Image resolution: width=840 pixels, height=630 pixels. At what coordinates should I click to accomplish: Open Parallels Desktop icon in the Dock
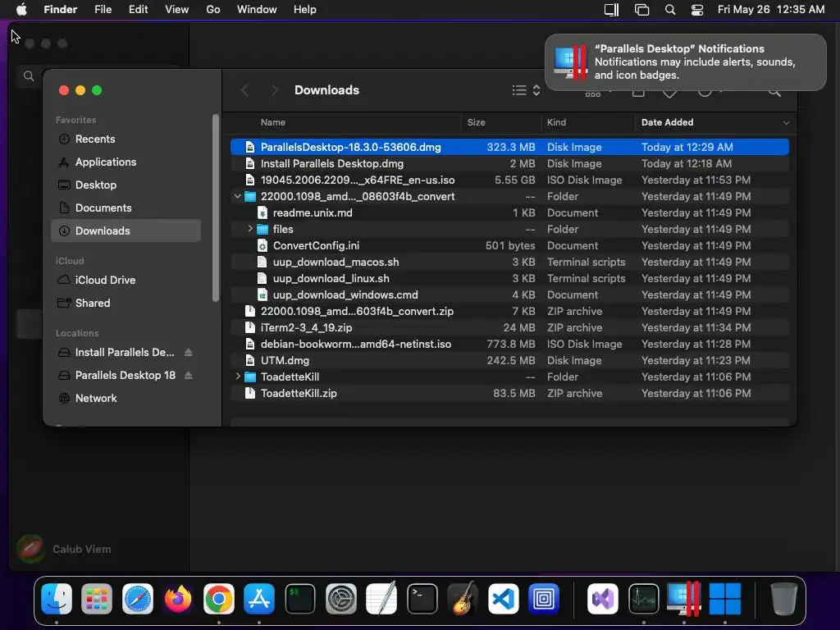[684, 598]
